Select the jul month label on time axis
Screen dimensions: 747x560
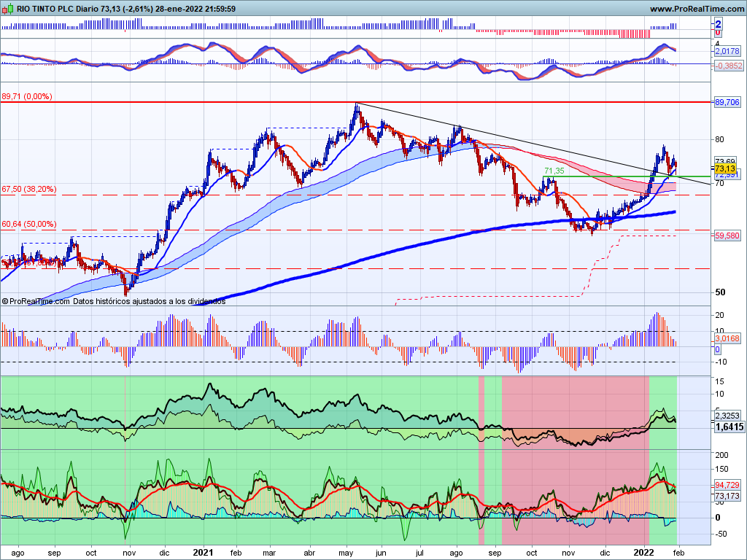coord(419,553)
